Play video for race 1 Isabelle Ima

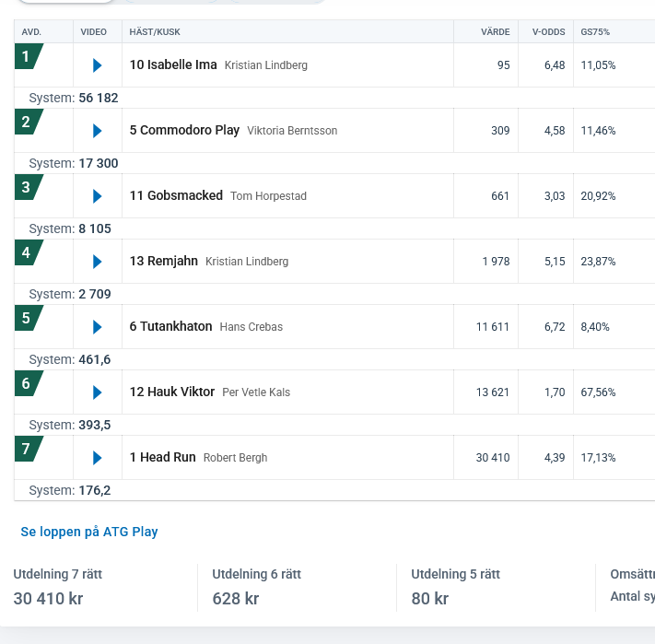[x=98, y=65]
